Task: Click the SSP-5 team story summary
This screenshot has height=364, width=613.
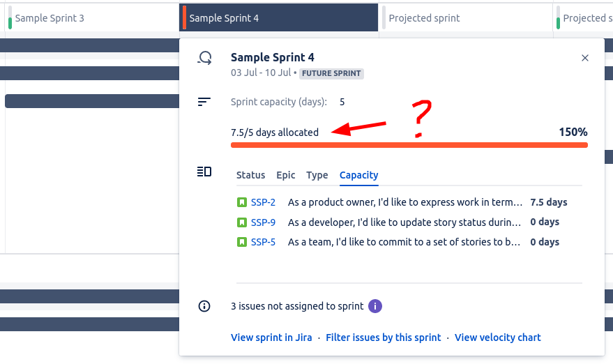Action: [x=404, y=242]
